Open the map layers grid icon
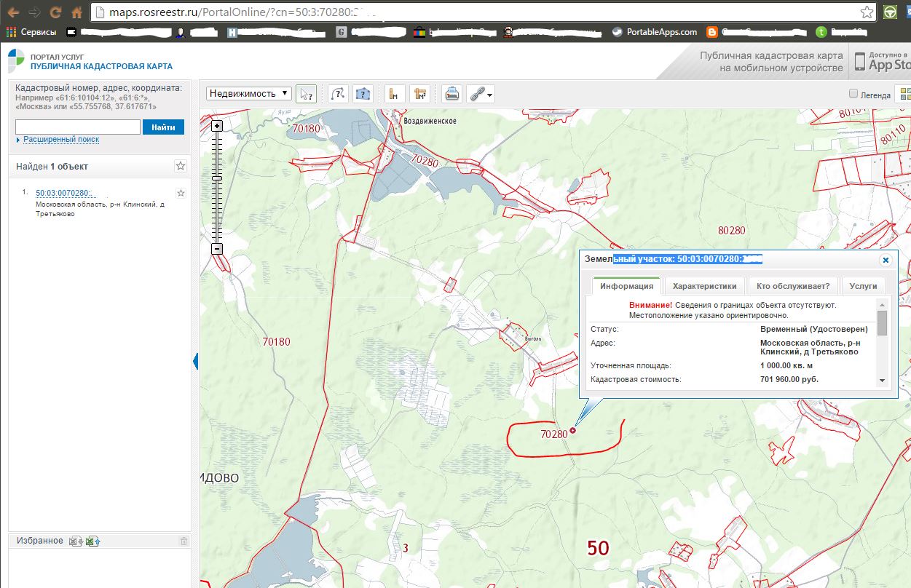The image size is (911, 588). (x=904, y=94)
